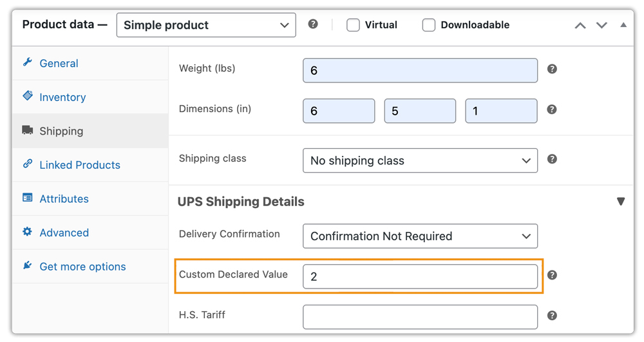Click the Get more options plug icon
The height and width of the screenshot is (342, 644).
28,265
